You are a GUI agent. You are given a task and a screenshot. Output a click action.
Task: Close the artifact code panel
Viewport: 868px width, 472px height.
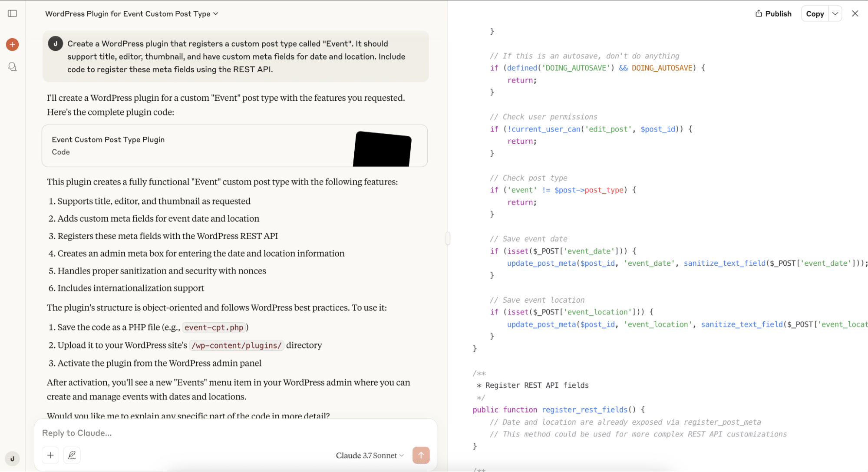[x=855, y=13]
